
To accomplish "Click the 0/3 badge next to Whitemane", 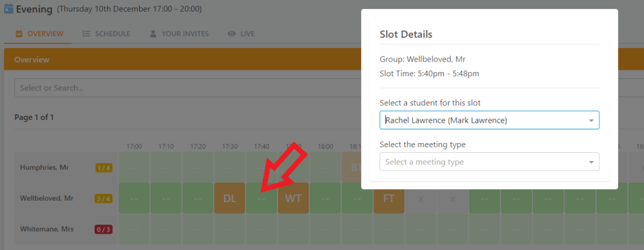I will tap(104, 229).
